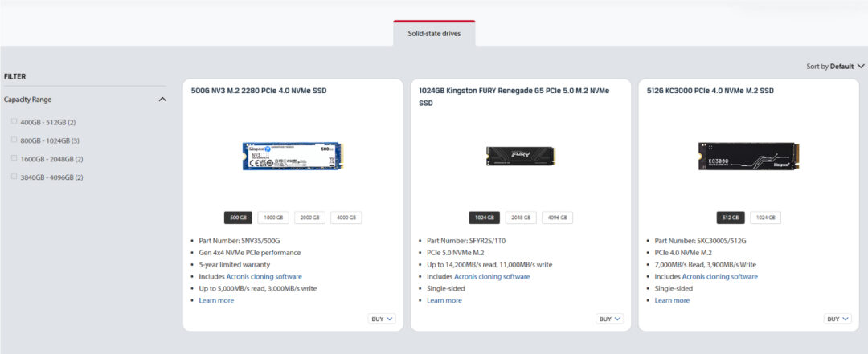
Task: Click the KC3000 SSD product image
Action: coord(748,155)
